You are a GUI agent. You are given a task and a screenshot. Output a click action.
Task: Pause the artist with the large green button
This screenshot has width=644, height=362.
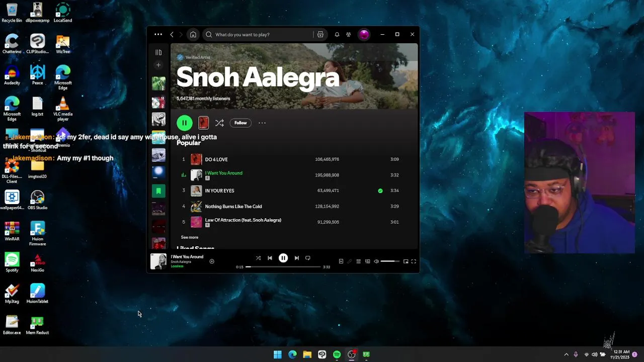coord(185,123)
